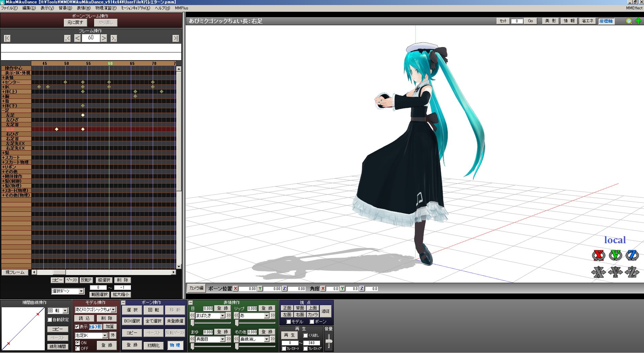Open the 鼻線消し morph dropdown
This screenshot has height=353, width=644.
click(266, 339)
